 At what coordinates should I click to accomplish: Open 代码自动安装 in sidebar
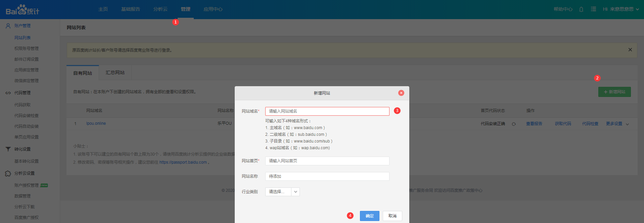(x=27, y=126)
